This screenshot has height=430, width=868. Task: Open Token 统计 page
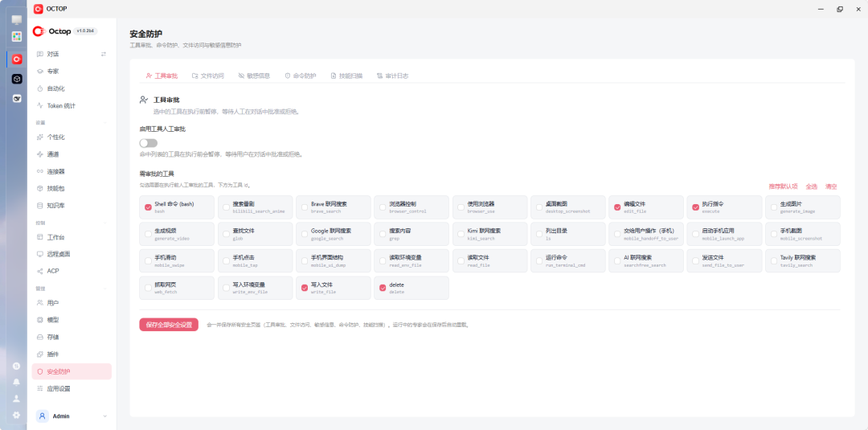[x=72, y=106]
